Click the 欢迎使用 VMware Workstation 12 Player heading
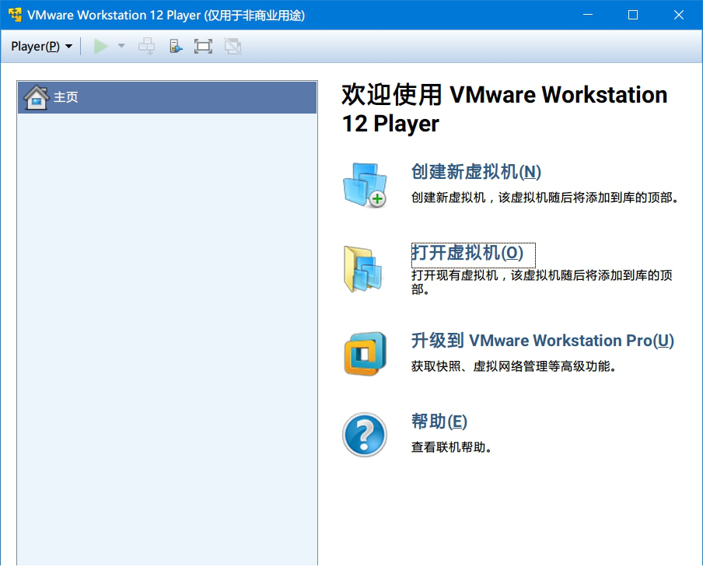The width and height of the screenshot is (703, 588). point(505,109)
